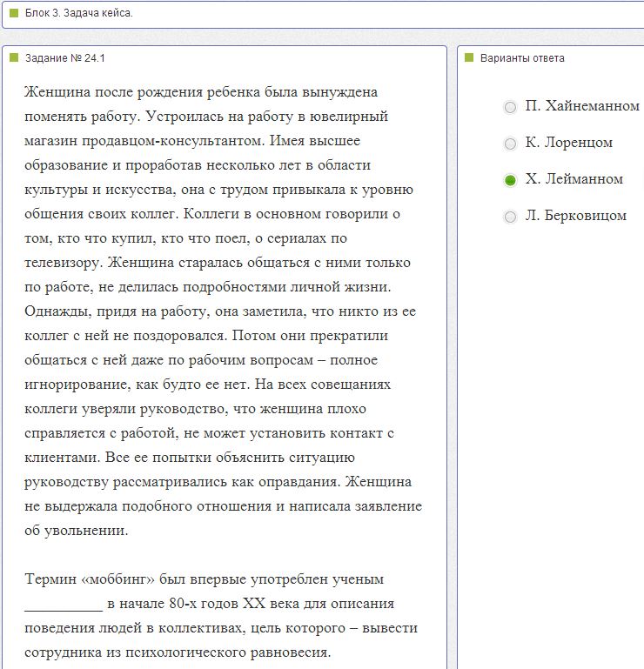Image resolution: width=644 pixels, height=669 pixels.
Task: Click the 'Блок 3. Задача кейса.' header
Action: coord(79,13)
